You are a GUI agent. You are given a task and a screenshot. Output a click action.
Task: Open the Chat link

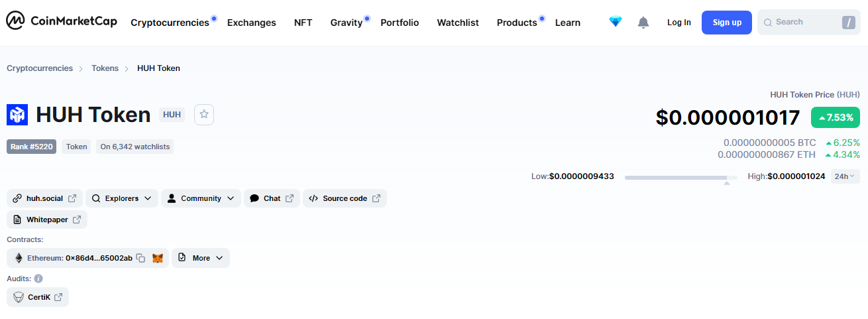point(272,198)
